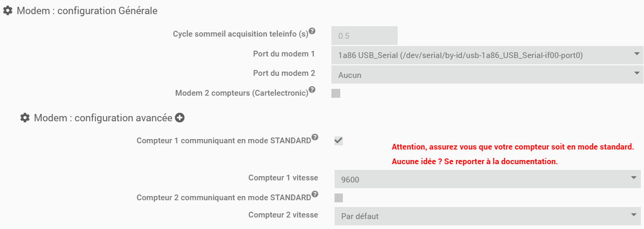644x229 pixels.
Task: Enable Modem 2 compteurs Cartelectronic checkbox
Action: click(x=336, y=94)
